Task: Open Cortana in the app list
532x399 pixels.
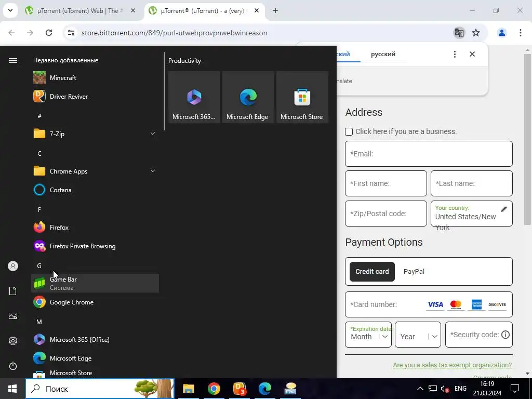Action: tap(95, 190)
